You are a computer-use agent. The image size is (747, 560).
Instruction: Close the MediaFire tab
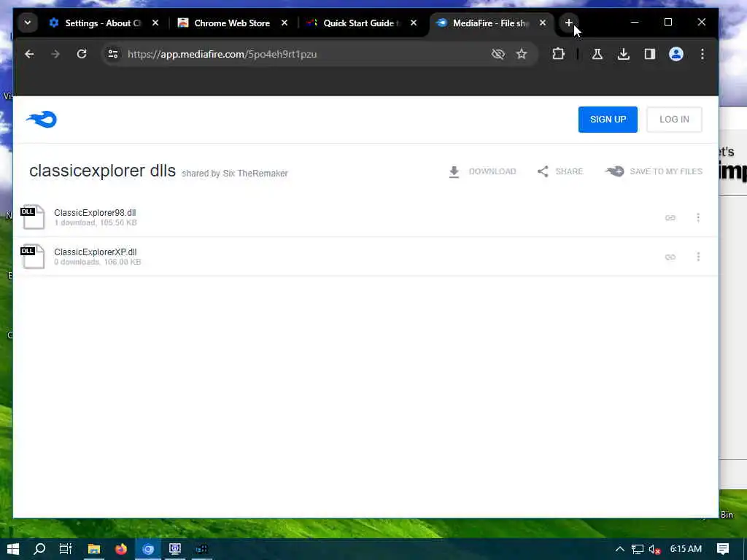pos(543,23)
